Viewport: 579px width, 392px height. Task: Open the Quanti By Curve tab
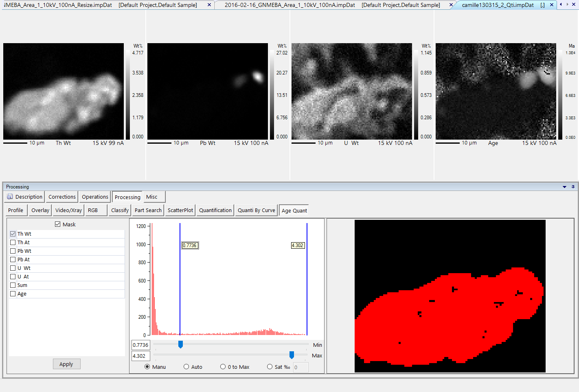pos(256,210)
